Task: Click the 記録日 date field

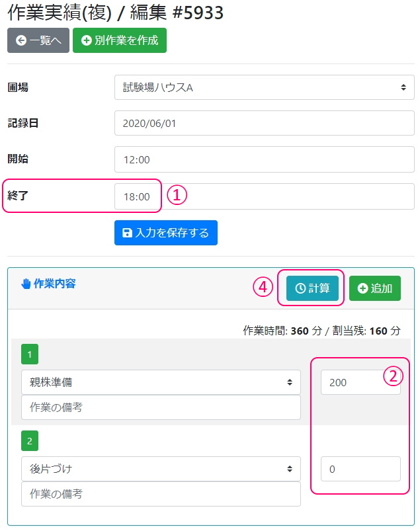Action: click(264, 123)
